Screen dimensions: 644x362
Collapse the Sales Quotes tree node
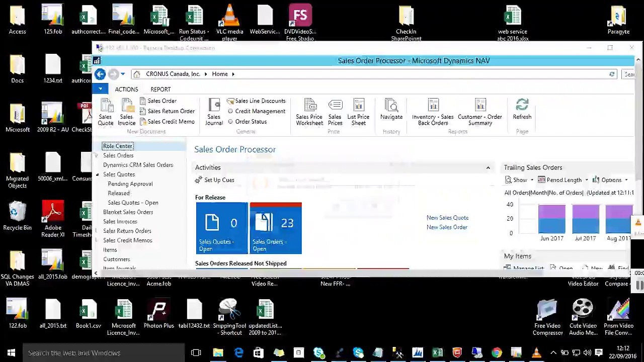pyautogui.click(x=98, y=174)
